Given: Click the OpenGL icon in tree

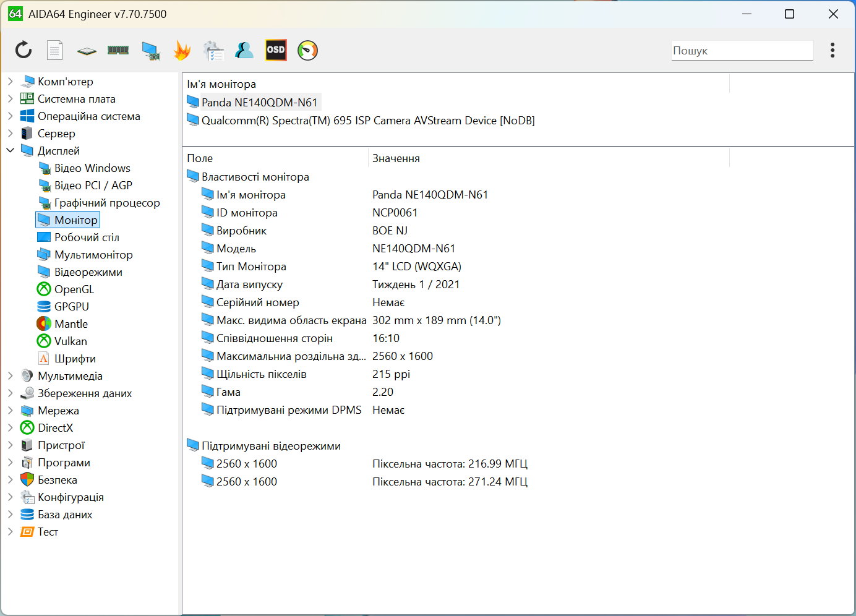Looking at the screenshot, I should click(44, 289).
